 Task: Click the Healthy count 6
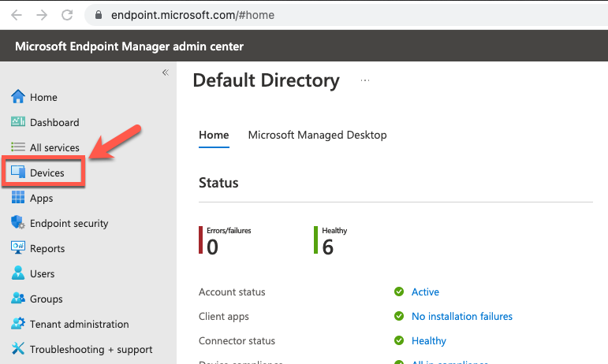327,247
